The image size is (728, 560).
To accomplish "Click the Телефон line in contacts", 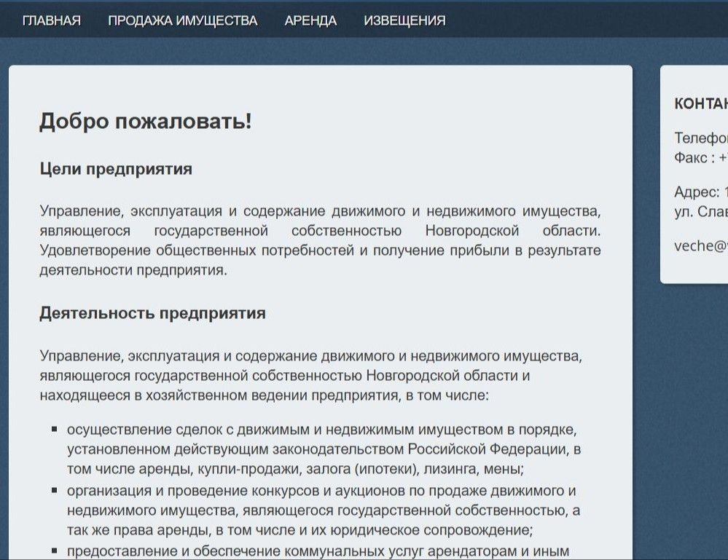I will [x=700, y=138].
